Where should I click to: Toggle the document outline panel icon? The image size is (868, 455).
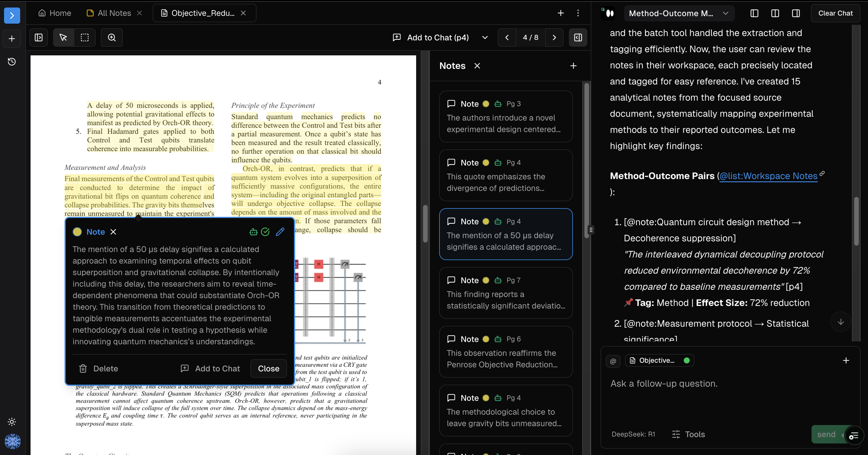[39, 37]
